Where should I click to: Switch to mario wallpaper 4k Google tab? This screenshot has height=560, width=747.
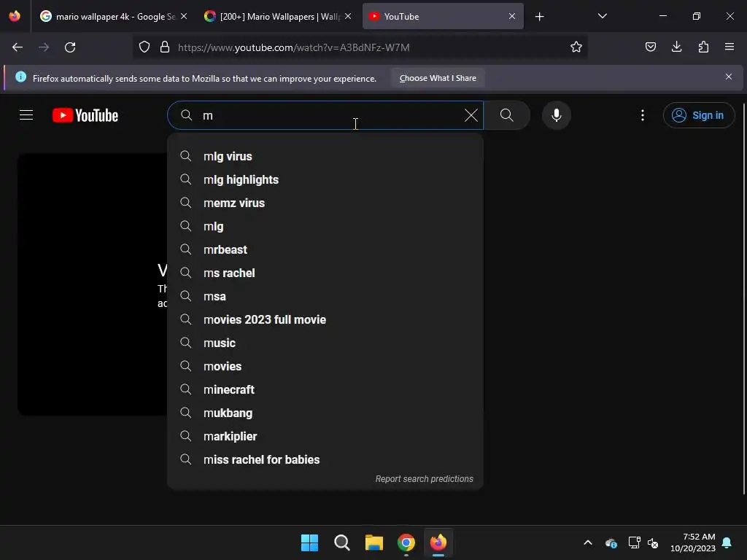point(113,16)
